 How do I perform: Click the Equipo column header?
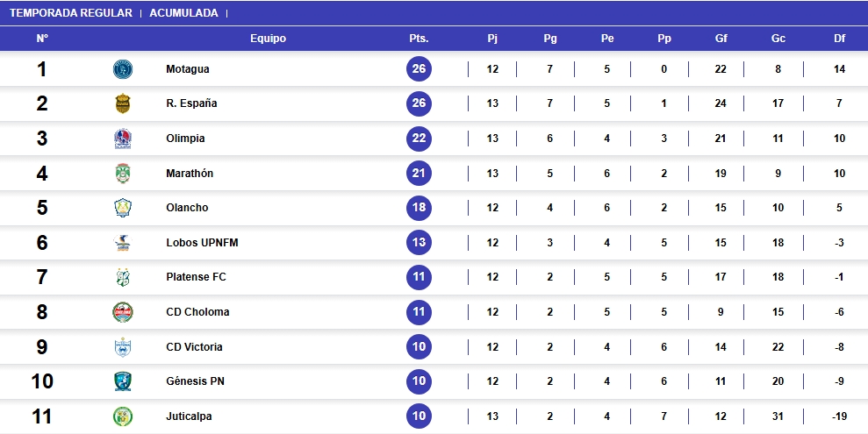click(x=268, y=39)
